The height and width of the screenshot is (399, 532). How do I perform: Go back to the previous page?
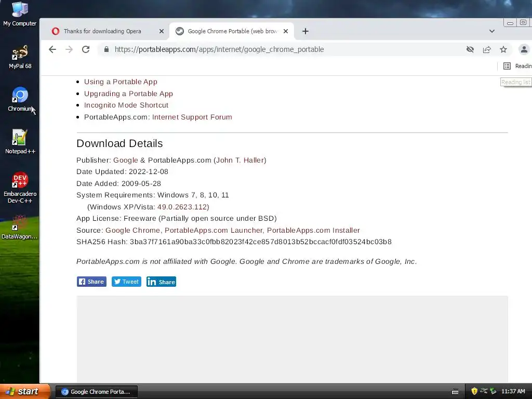[52, 49]
